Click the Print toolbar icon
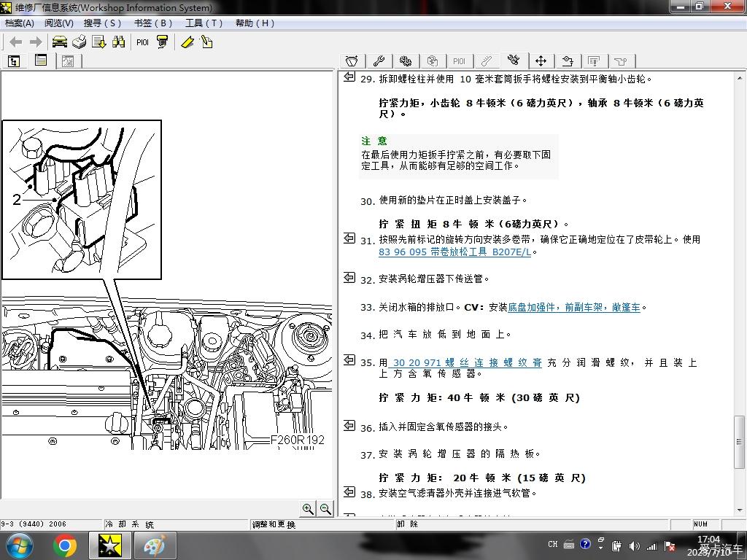Image resolution: width=747 pixels, height=560 pixels. coord(79,42)
